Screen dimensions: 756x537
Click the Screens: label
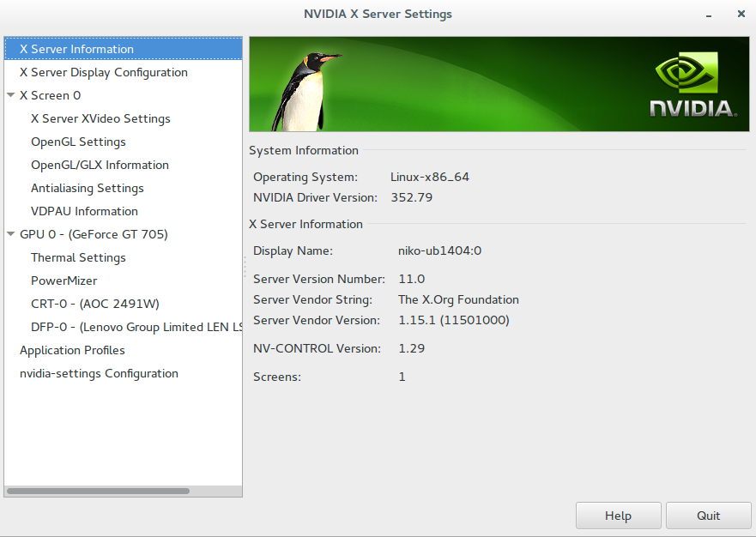(277, 377)
